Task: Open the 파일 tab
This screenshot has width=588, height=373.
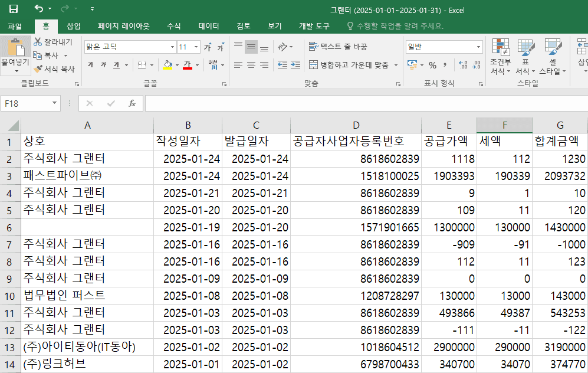Action: click(x=15, y=27)
